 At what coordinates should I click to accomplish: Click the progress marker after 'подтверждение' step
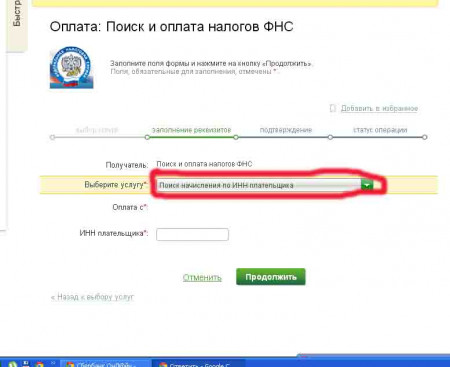[x=330, y=137]
